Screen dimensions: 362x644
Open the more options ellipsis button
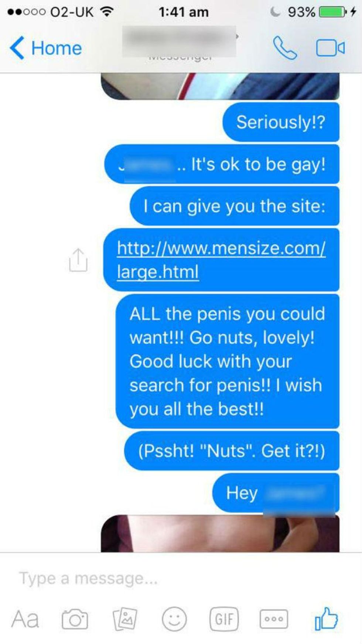(x=274, y=619)
